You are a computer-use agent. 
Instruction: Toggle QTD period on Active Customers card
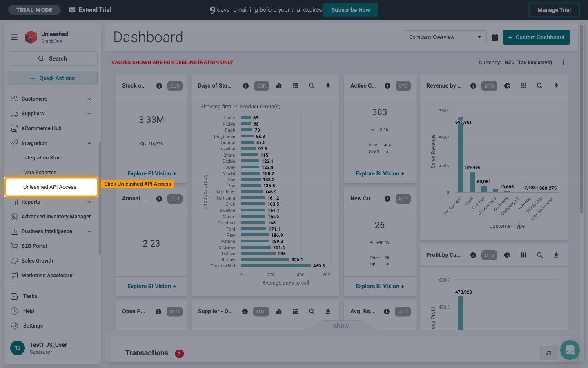403,86
